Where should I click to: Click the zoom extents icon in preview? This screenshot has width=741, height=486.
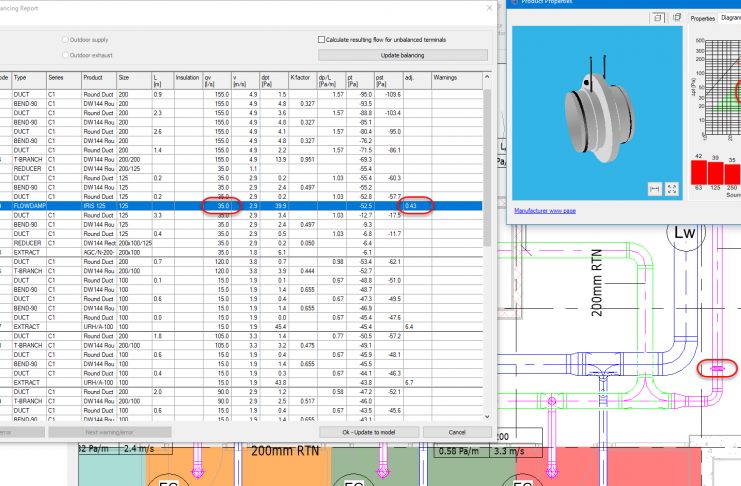(672, 188)
